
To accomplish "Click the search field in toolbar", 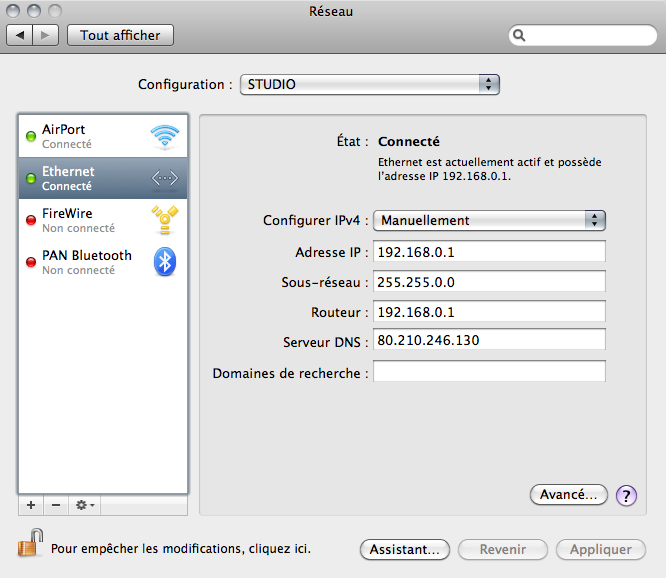I will point(584,35).
